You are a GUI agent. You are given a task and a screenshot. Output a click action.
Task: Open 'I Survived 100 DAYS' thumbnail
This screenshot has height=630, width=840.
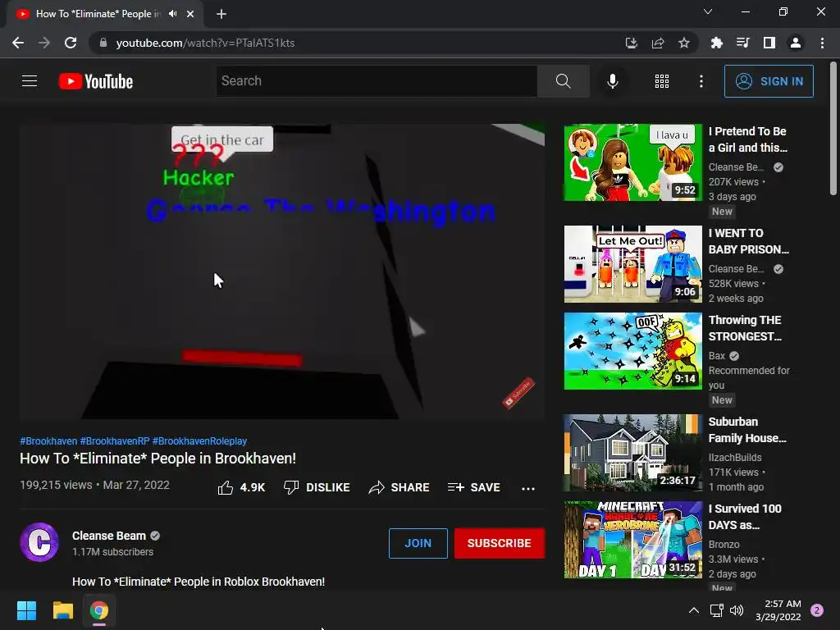pos(632,540)
